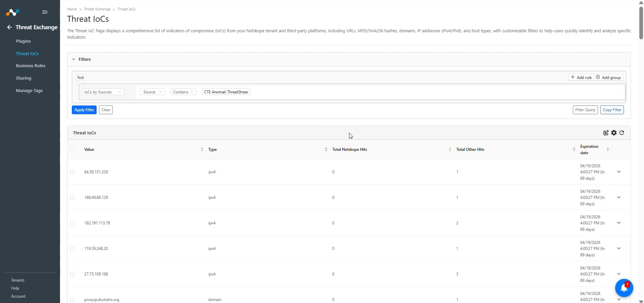The width and height of the screenshot is (644, 303).
Task: Sort by Type column
Action: [326, 149]
